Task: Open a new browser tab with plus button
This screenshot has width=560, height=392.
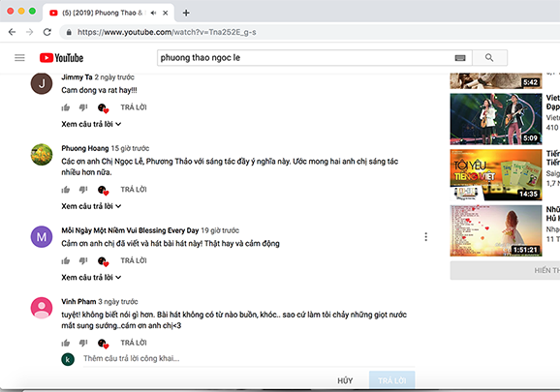Action: pos(186,13)
